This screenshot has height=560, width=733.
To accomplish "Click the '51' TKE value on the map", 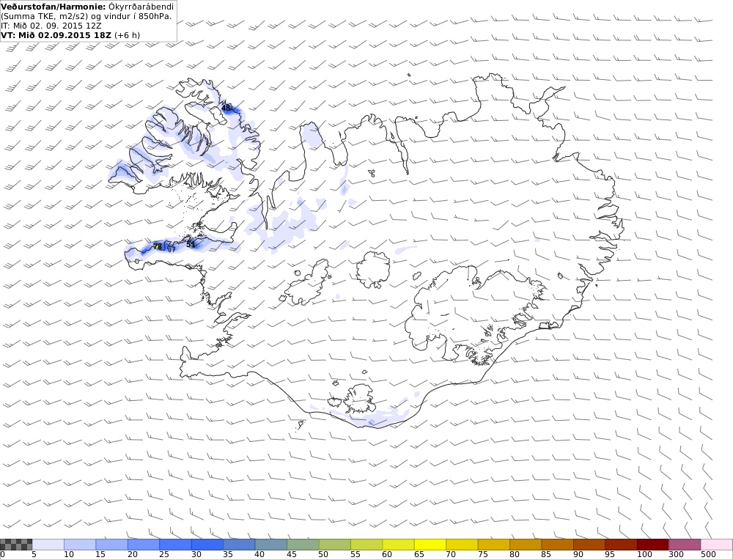I will [191, 244].
